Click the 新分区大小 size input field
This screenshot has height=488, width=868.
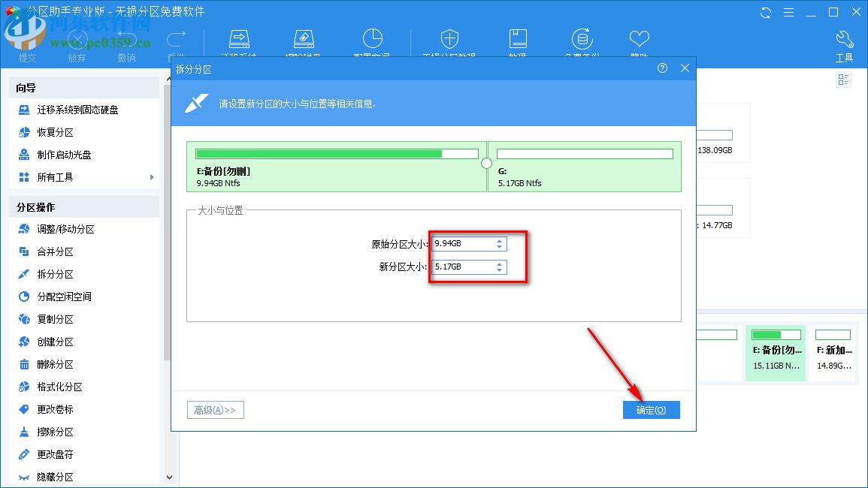pos(466,267)
